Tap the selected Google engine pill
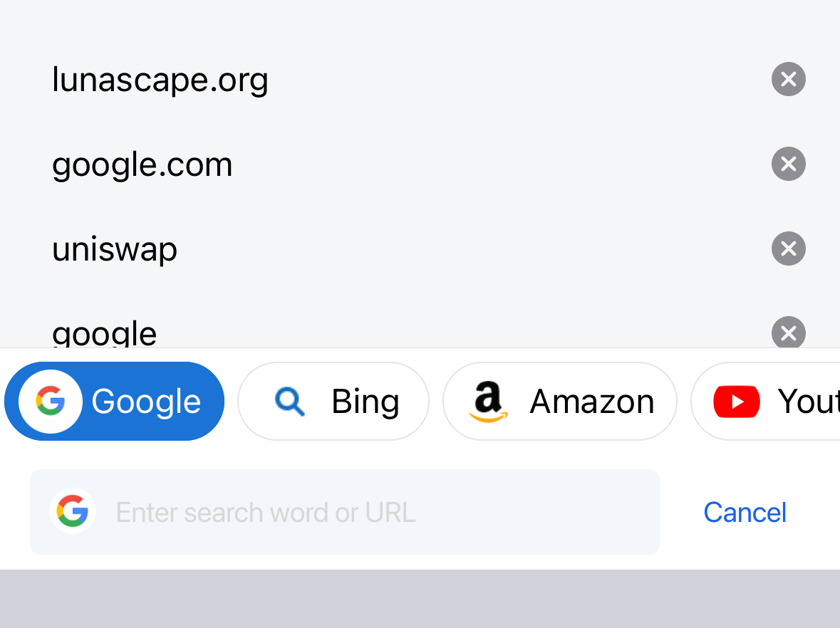This screenshot has height=628, width=840. click(x=114, y=401)
